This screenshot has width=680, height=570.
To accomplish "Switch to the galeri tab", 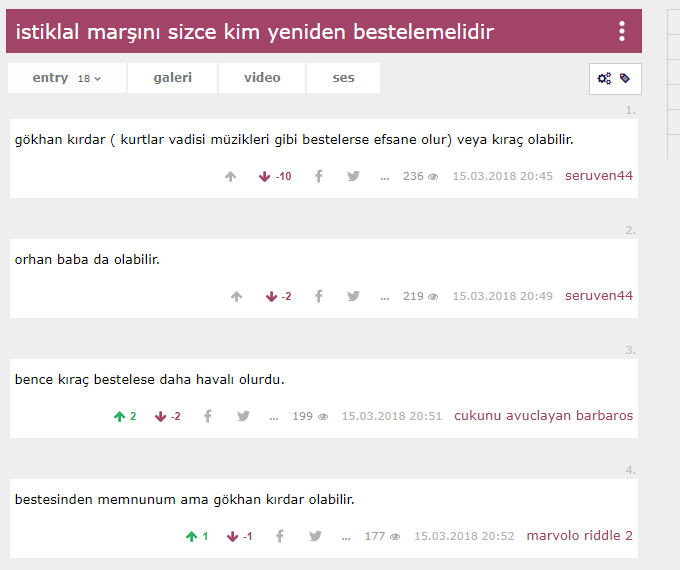I will [x=173, y=78].
